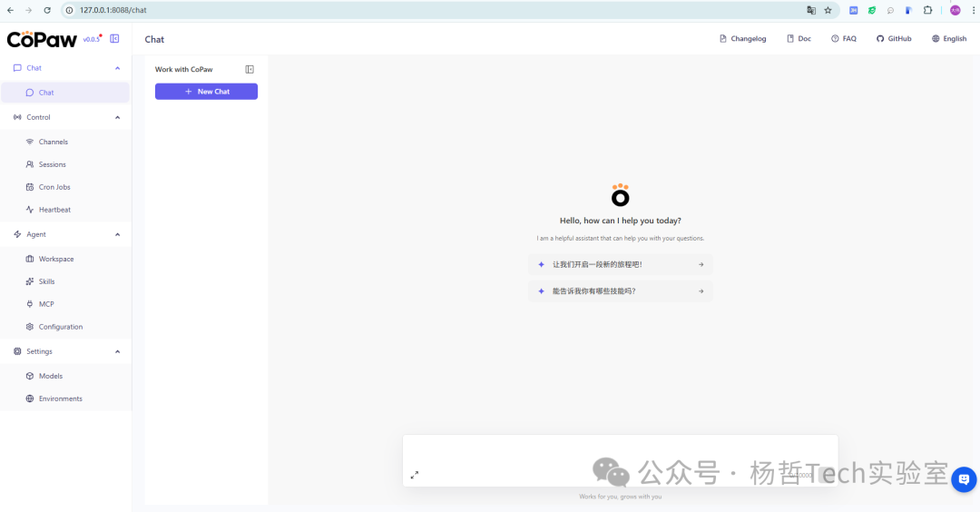Open the browser extensions puzzle icon
Viewport: 980px width, 512px height.
click(927, 10)
